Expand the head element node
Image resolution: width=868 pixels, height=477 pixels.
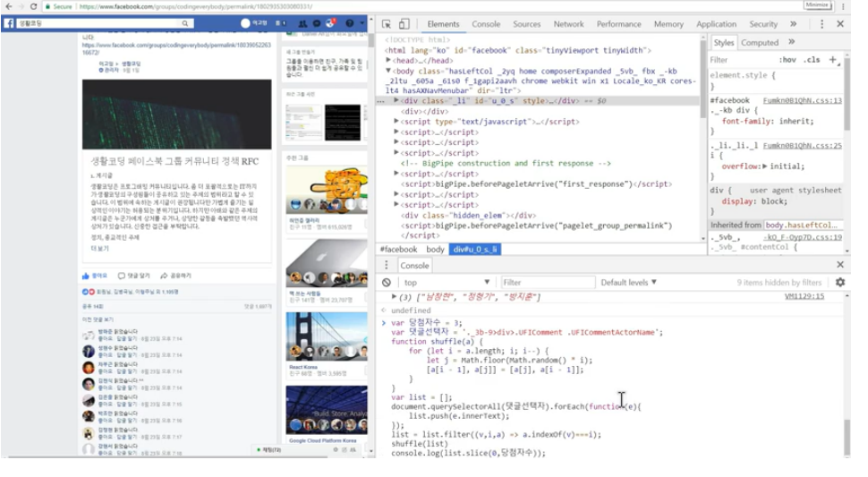coord(388,60)
